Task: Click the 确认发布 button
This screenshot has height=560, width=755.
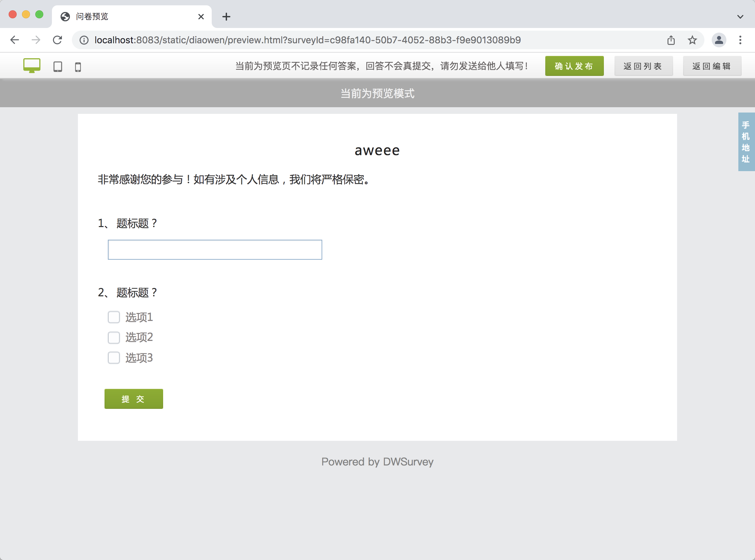Action: click(x=574, y=66)
